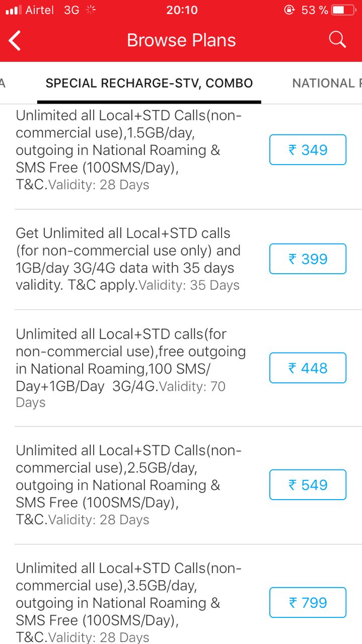Choose the ₹ 349 recharge plan
Viewport: 362px width, 644px height.
[x=308, y=150]
